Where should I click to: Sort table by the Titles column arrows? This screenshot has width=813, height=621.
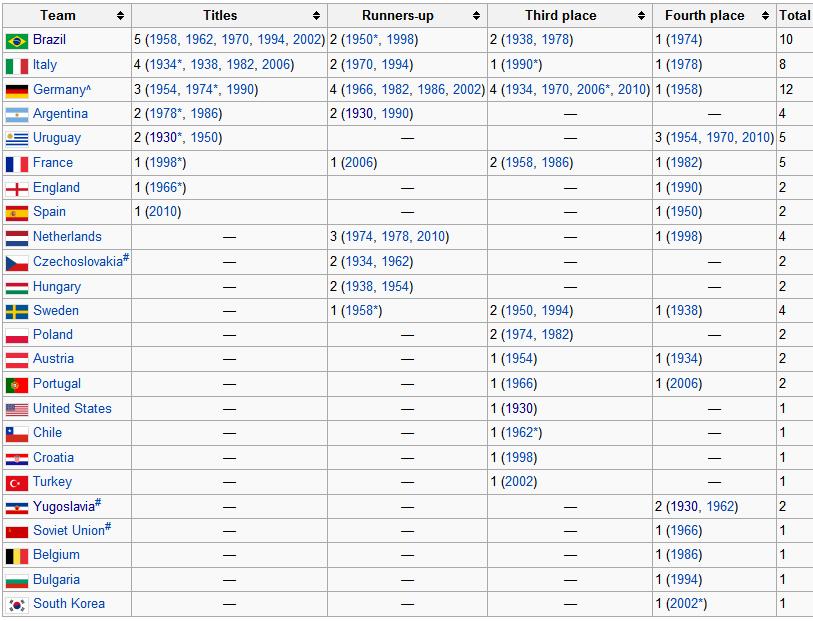pyautogui.click(x=316, y=16)
